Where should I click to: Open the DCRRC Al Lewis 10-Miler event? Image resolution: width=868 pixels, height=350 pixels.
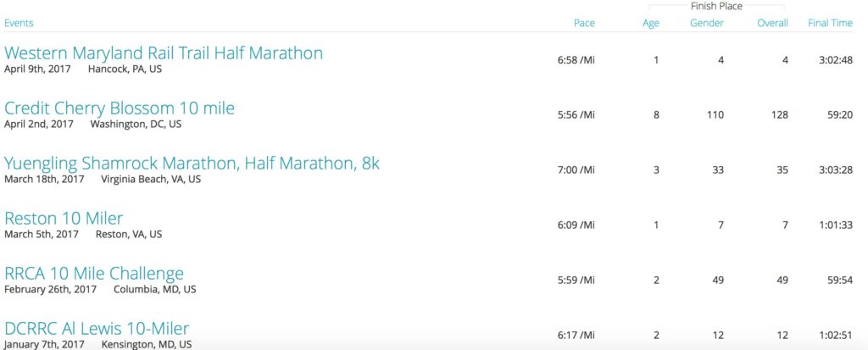pos(97,329)
